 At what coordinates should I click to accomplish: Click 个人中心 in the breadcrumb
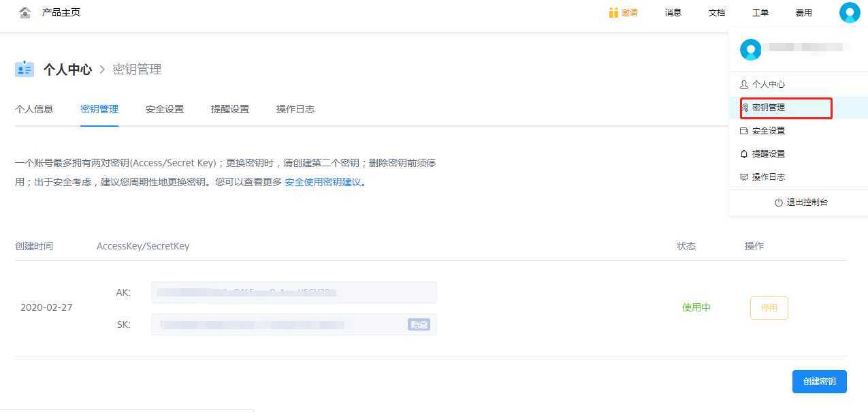coord(67,70)
